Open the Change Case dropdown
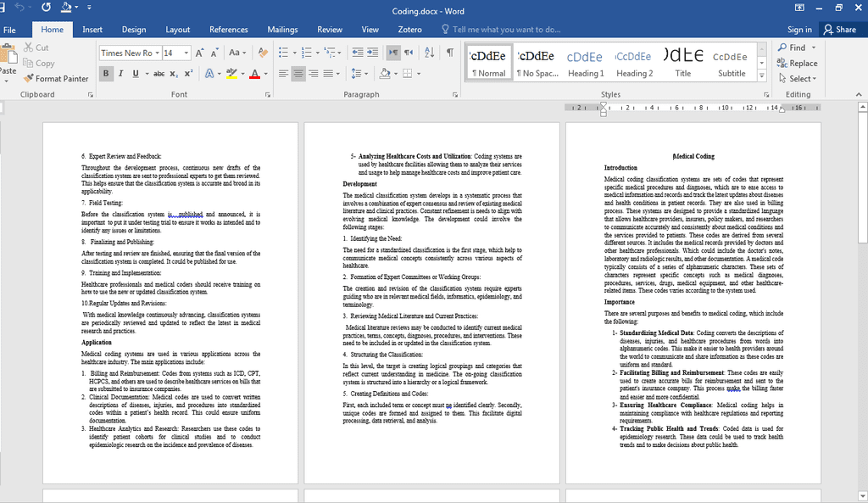 click(x=237, y=53)
